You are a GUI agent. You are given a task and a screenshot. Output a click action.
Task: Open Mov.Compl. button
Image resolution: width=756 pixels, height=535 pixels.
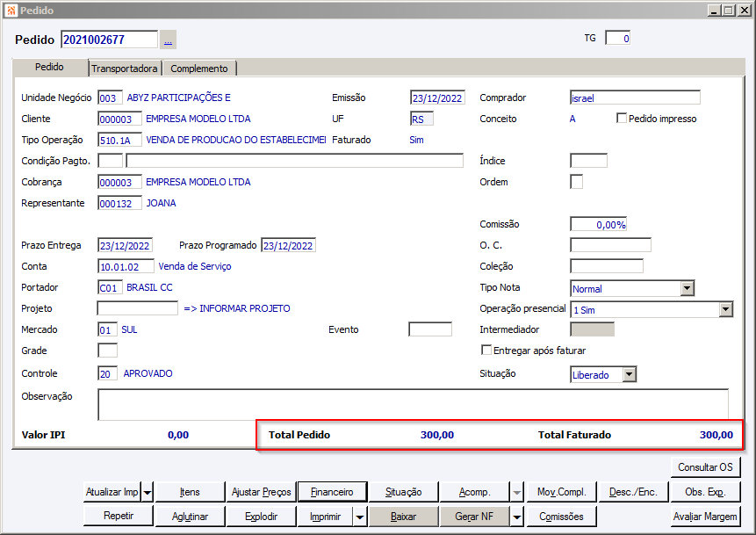coord(561,492)
